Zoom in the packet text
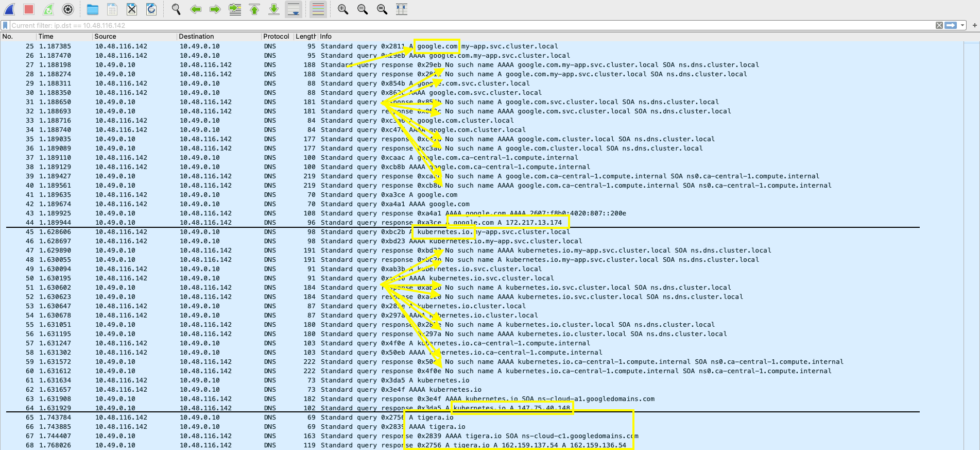The height and width of the screenshot is (450, 980). [x=343, y=9]
